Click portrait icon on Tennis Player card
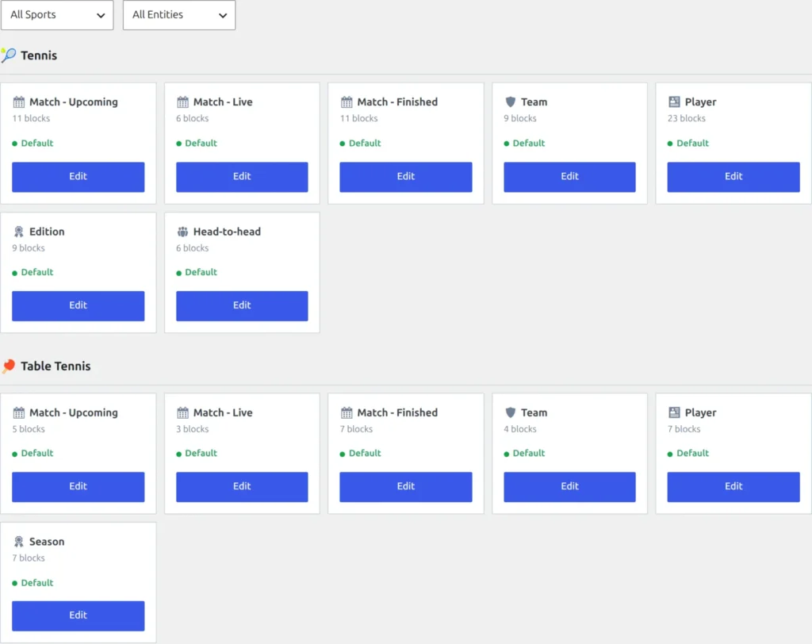 [x=674, y=102]
